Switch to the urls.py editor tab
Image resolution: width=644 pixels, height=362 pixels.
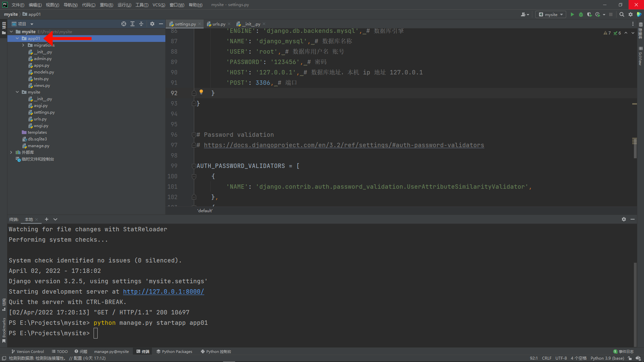[219, 24]
